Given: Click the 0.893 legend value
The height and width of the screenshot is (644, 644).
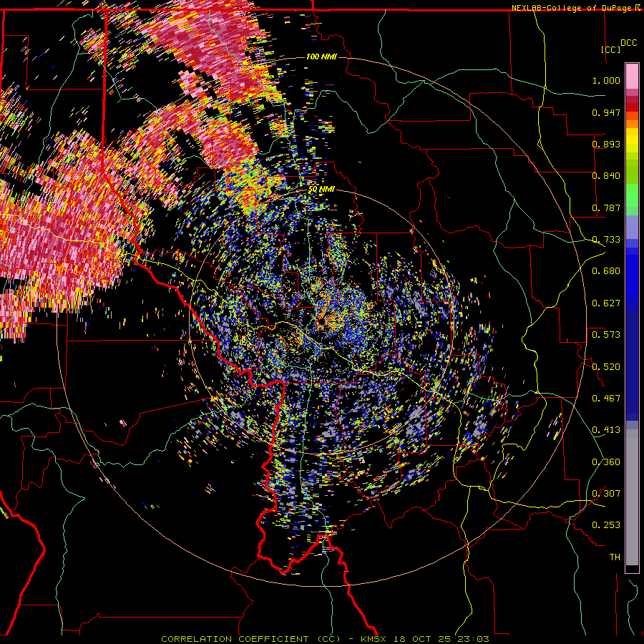Looking at the screenshot, I should coord(606,144).
